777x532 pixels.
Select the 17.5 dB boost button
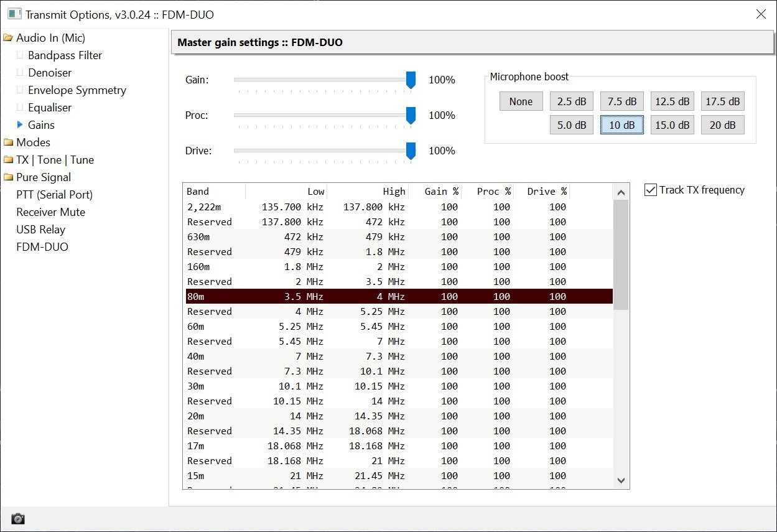[x=723, y=101]
